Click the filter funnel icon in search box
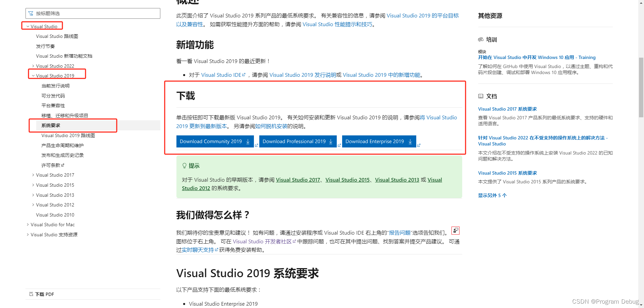The height and width of the screenshot is (308, 644). click(x=31, y=13)
